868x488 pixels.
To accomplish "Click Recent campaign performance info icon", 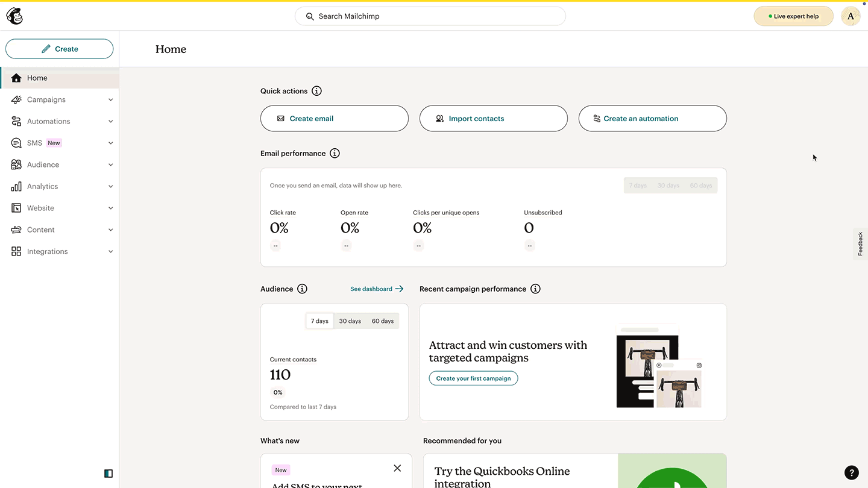I will coord(535,289).
